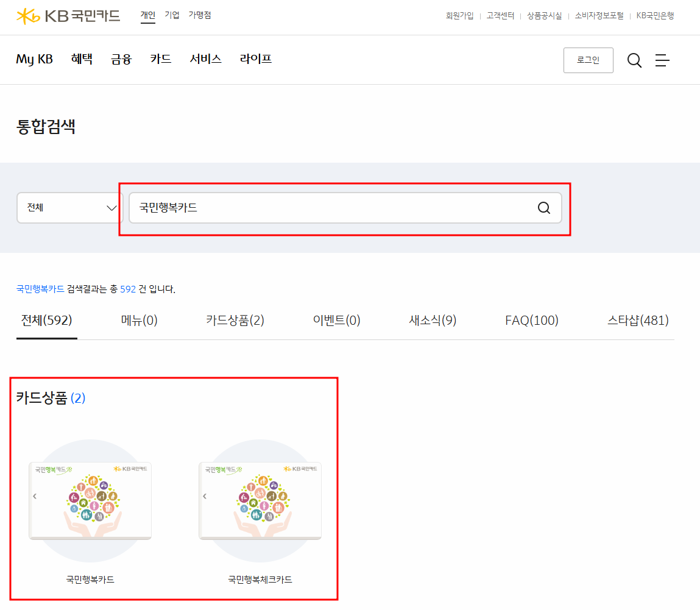Click the left carousel arrow on 국민행복체크카드
The width and height of the screenshot is (700, 610).
(x=205, y=496)
